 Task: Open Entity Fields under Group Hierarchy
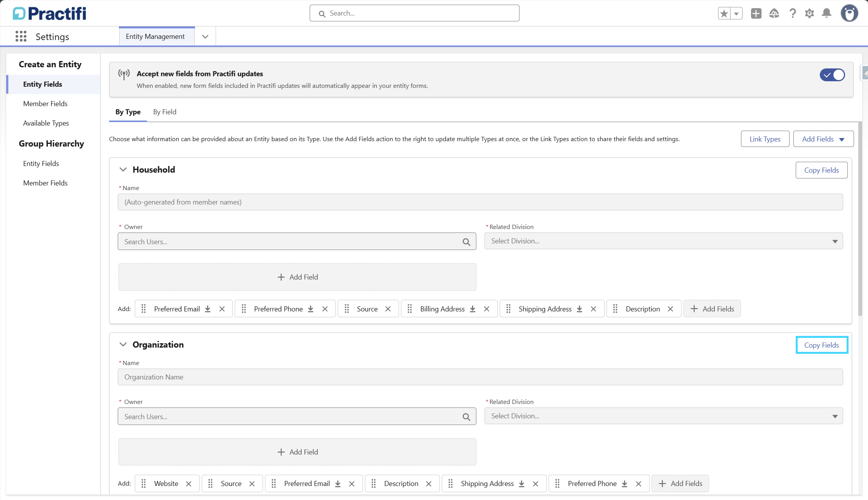point(41,164)
